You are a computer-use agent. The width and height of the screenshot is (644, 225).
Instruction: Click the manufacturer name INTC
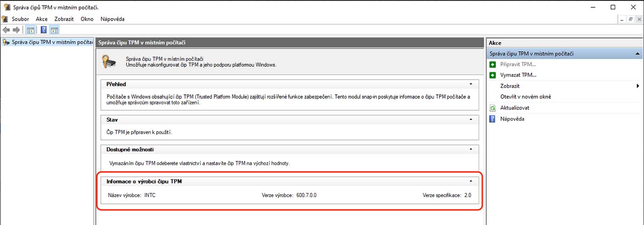150,195
